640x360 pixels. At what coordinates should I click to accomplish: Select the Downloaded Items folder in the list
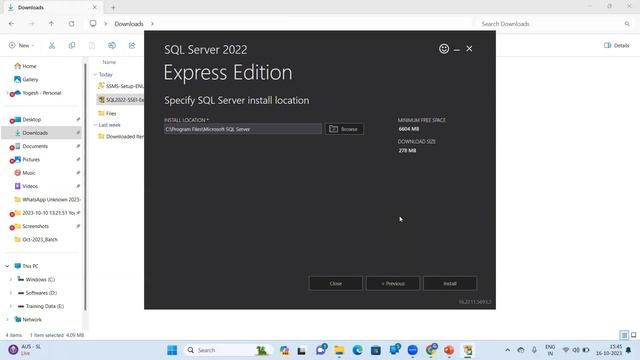[121, 136]
